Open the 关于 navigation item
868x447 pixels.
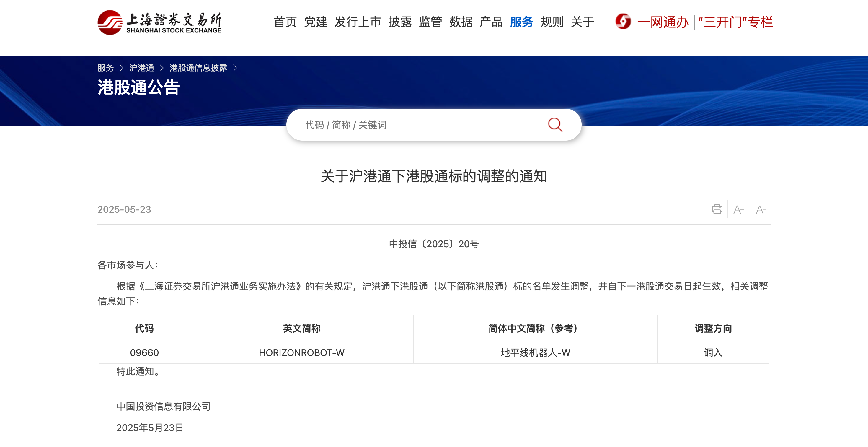pyautogui.click(x=582, y=22)
